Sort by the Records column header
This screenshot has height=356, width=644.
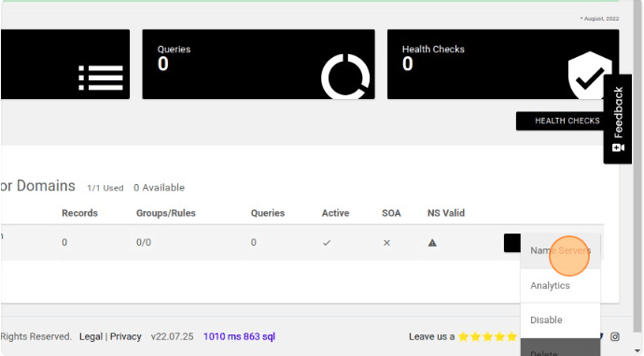click(79, 213)
